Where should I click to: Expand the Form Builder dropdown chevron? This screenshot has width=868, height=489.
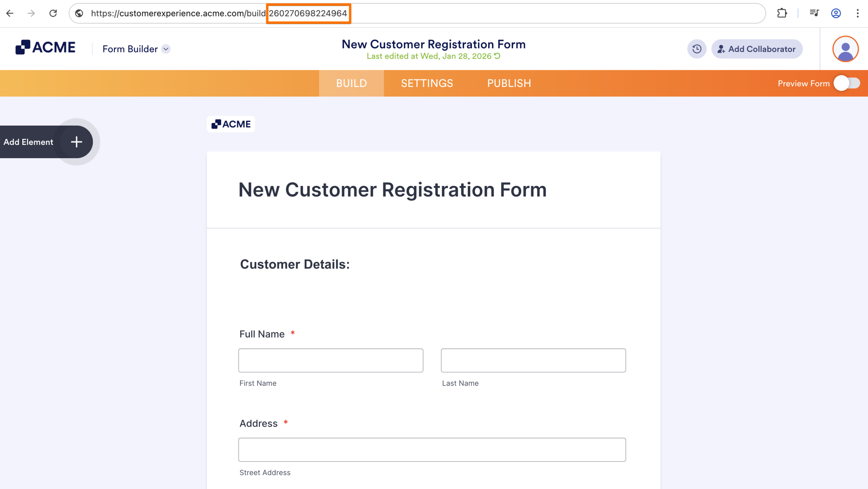coord(166,49)
